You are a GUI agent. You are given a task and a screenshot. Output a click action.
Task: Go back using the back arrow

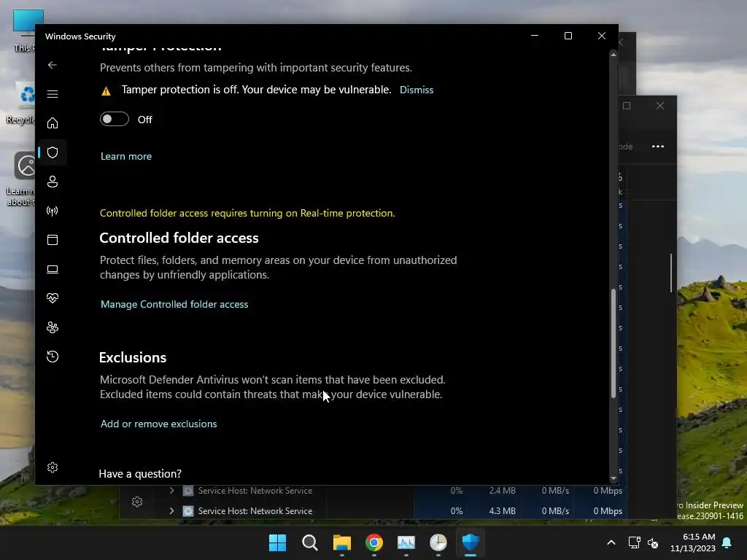point(53,65)
